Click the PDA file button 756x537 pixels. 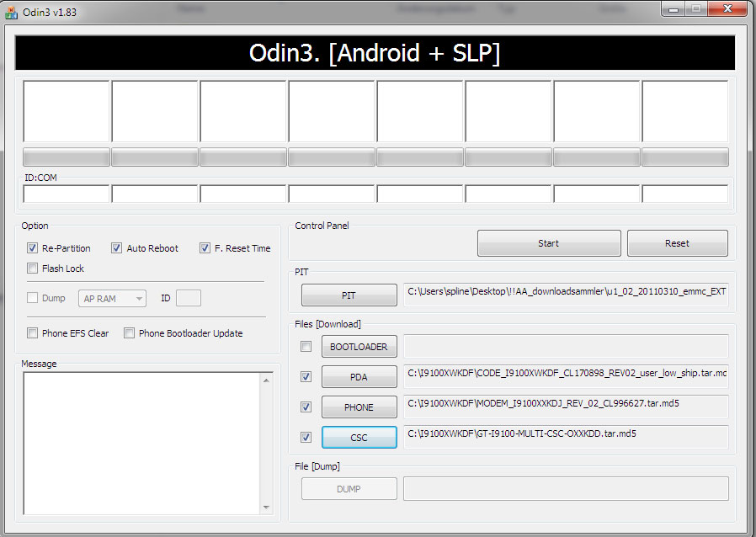359,377
